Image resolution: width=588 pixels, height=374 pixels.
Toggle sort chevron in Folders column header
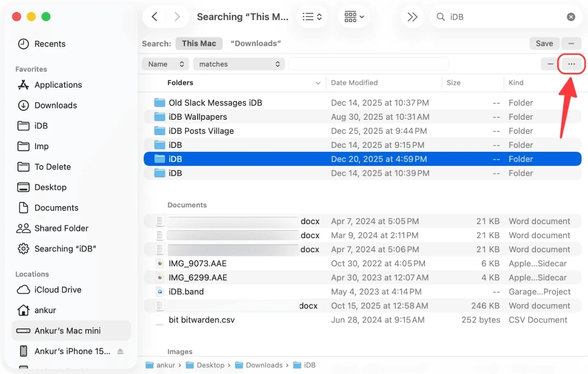318,83
